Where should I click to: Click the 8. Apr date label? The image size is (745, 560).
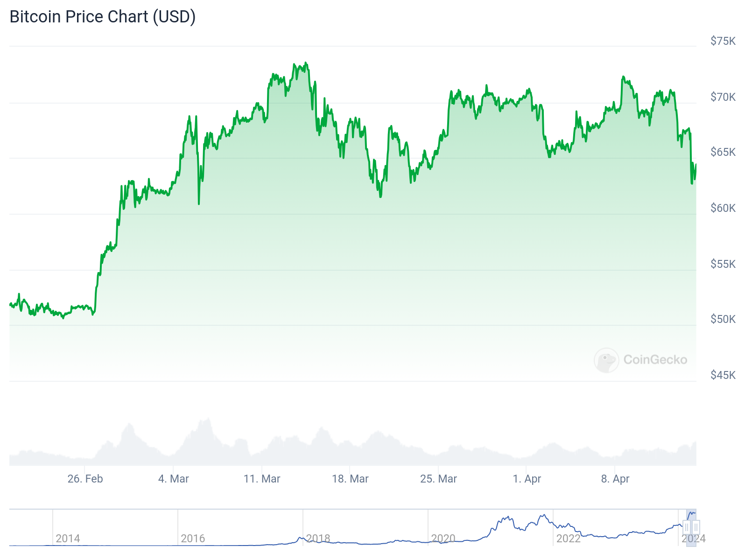tap(615, 479)
